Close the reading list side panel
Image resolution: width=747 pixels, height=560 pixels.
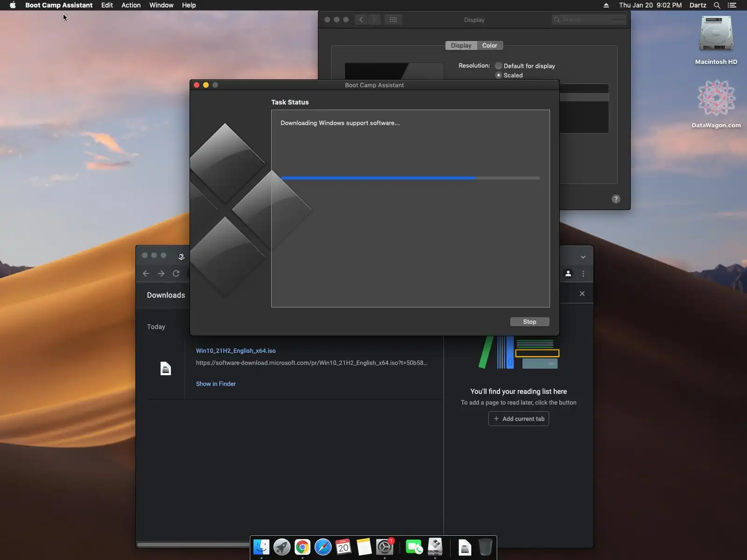click(x=582, y=294)
